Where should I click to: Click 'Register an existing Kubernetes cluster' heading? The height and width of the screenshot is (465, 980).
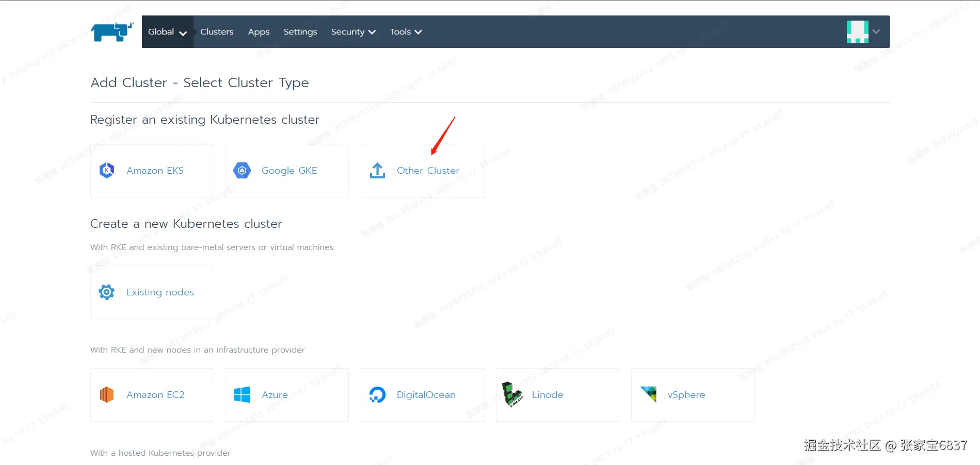205,120
